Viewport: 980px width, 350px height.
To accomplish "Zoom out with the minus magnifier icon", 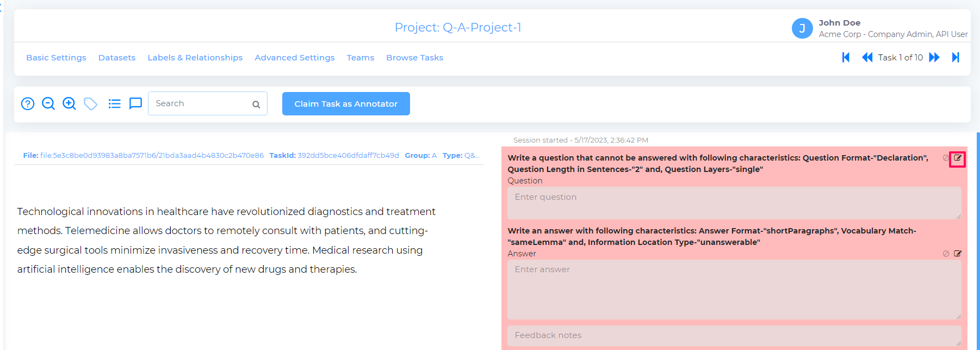I will pos(48,103).
